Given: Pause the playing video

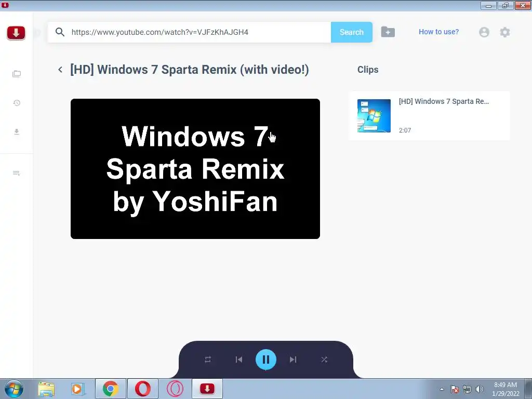Looking at the screenshot, I should tap(265, 360).
